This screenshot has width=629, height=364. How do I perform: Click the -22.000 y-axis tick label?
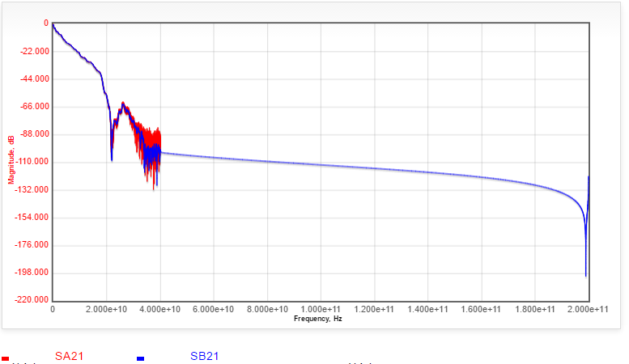34,51
